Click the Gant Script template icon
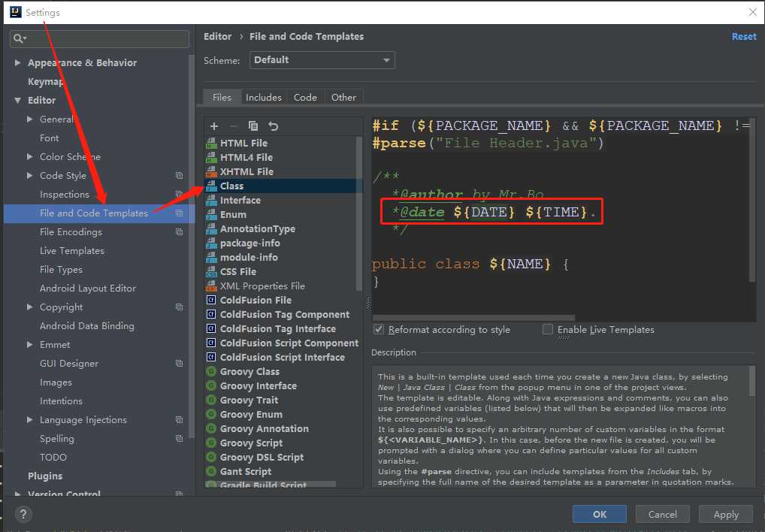The image size is (765, 532). click(x=211, y=472)
